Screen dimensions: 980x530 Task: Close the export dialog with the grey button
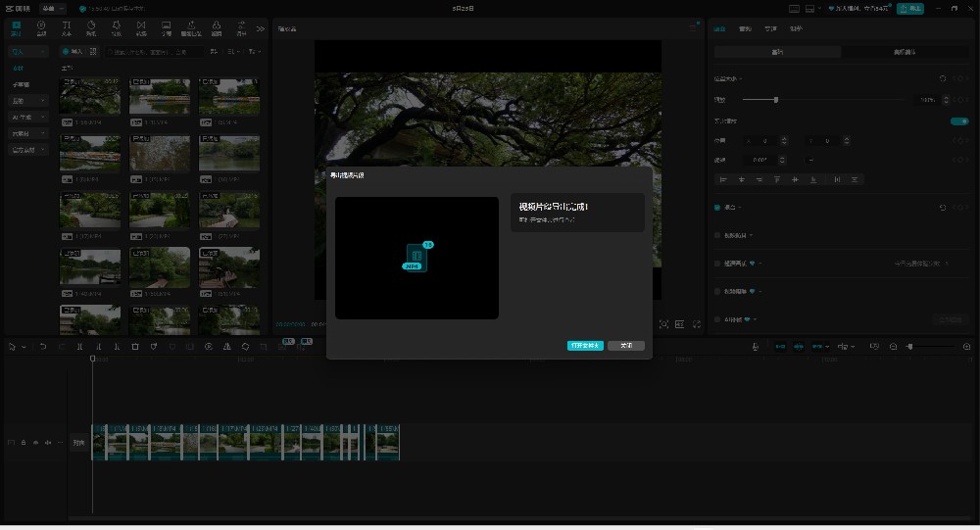coord(626,346)
